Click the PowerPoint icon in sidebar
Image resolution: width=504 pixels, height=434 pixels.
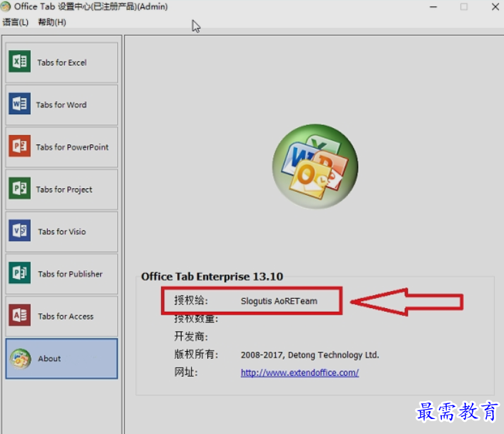[19, 146]
